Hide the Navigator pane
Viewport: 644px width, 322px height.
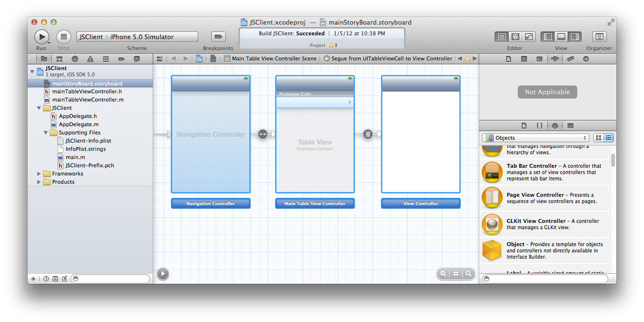click(x=548, y=37)
